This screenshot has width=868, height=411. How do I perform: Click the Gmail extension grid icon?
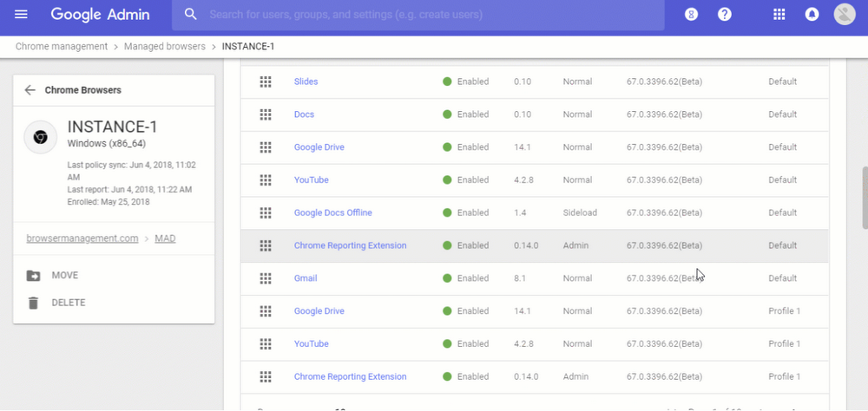(x=266, y=278)
